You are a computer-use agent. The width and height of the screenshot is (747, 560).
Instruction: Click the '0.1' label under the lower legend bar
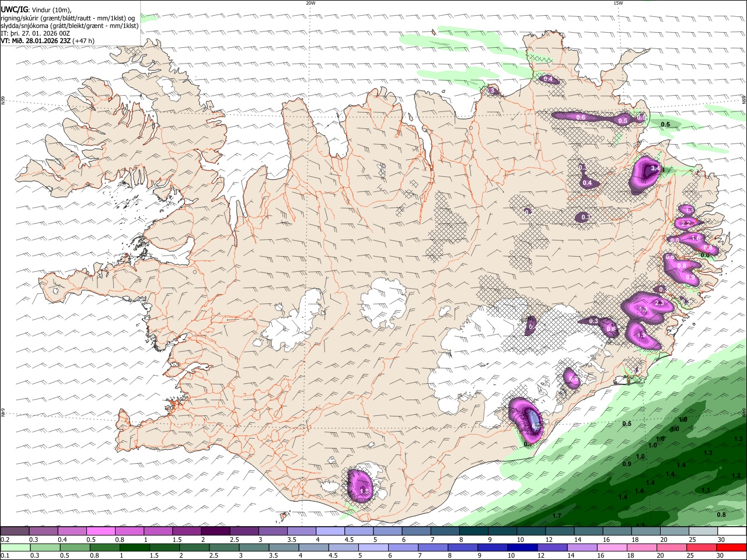tap(5, 556)
